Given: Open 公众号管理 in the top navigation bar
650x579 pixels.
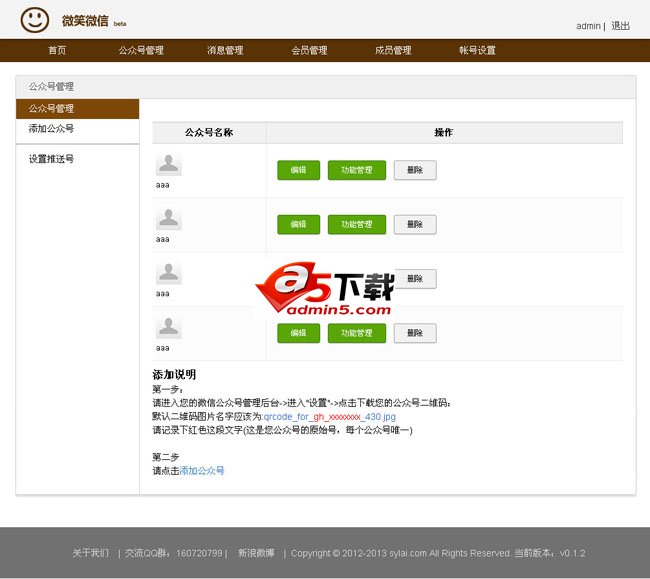Looking at the screenshot, I should [x=141, y=51].
